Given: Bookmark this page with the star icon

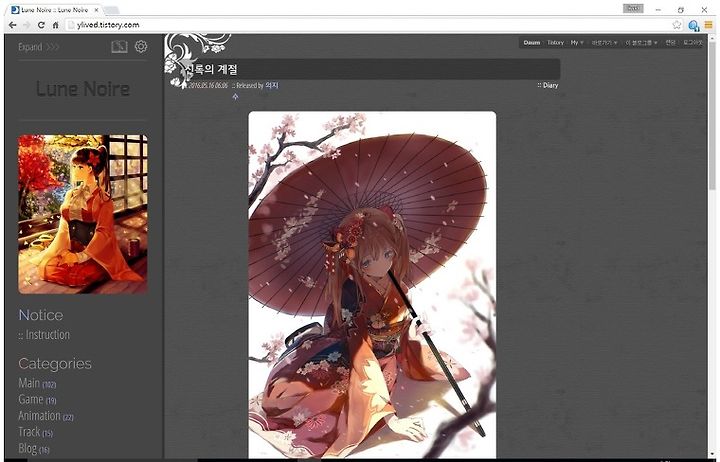Looking at the screenshot, I should click(676, 25).
